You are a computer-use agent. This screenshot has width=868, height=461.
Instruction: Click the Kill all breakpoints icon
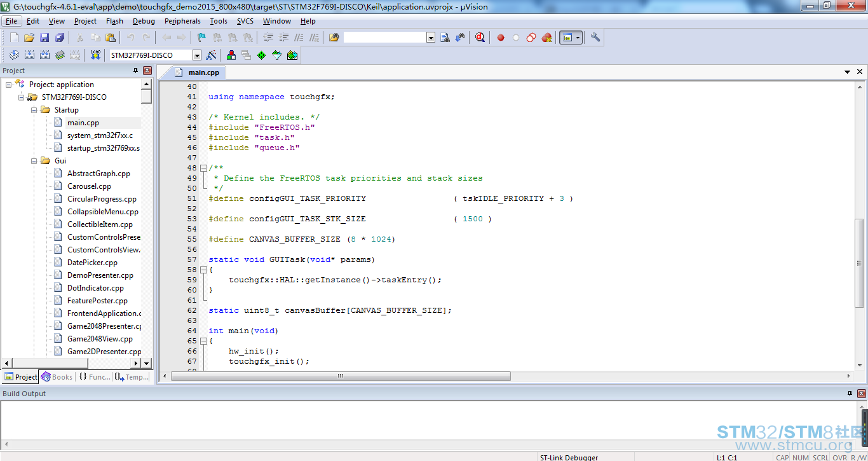coord(546,38)
